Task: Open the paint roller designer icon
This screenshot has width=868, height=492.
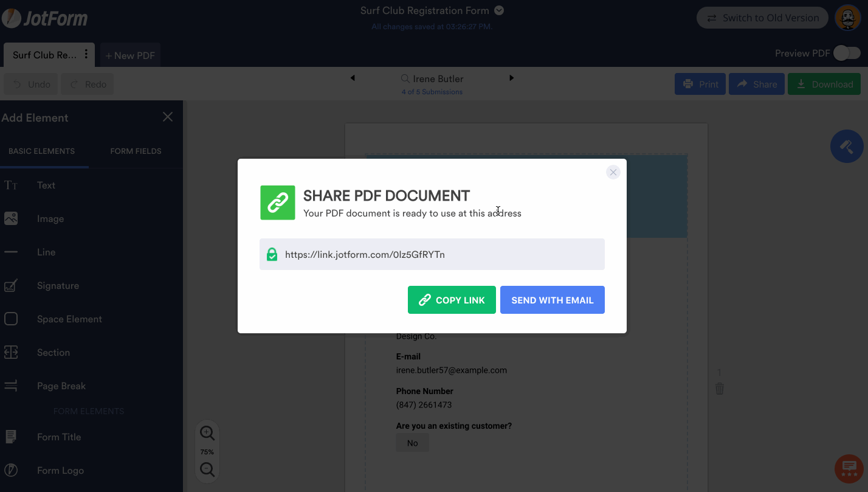Action: [847, 147]
